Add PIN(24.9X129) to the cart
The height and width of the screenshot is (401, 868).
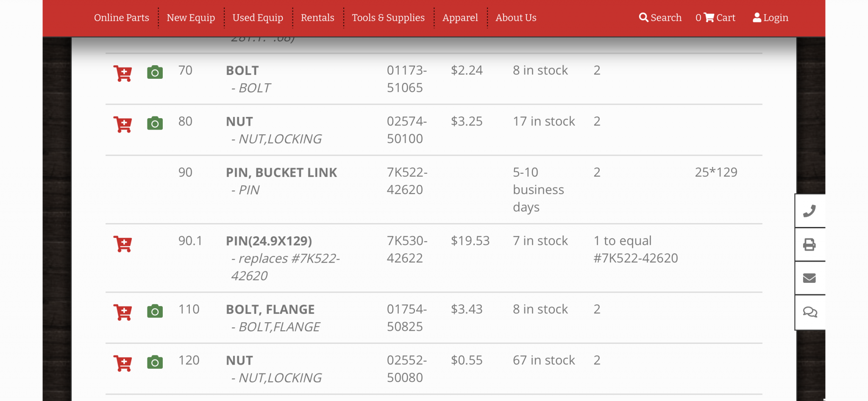pyautogui.click(x=123, y=244)
